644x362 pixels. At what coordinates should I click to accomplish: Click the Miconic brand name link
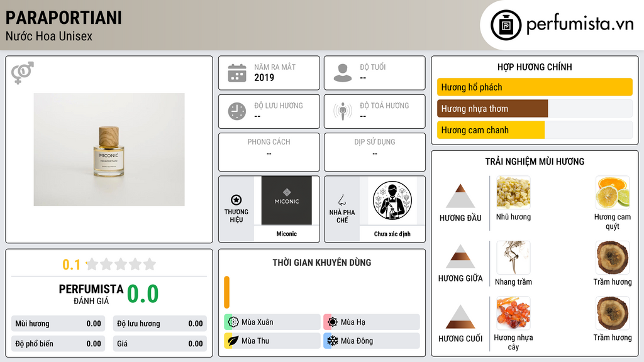click(x=286, y=234)
